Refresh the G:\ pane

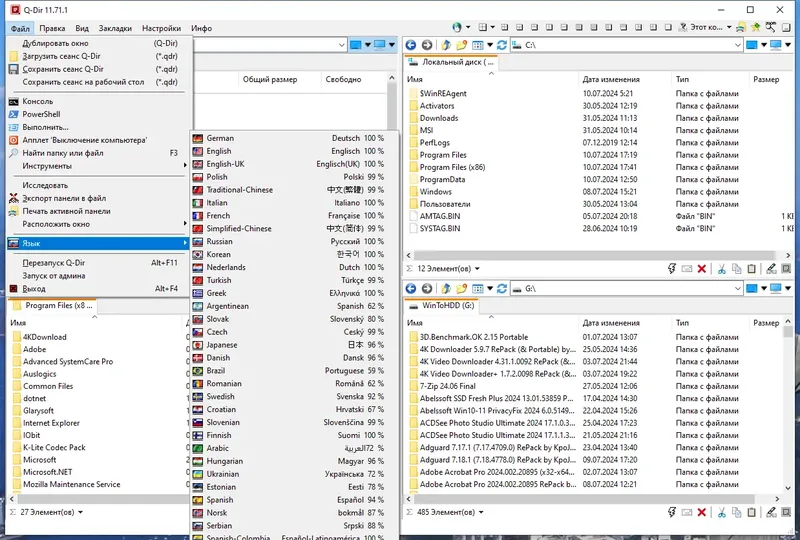(x=502, y=288)
